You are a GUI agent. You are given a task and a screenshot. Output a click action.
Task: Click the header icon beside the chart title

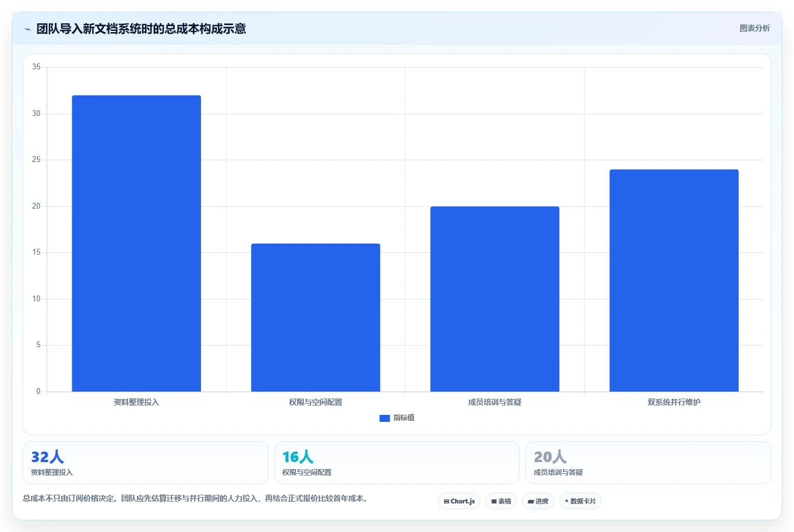pos(27,29)
